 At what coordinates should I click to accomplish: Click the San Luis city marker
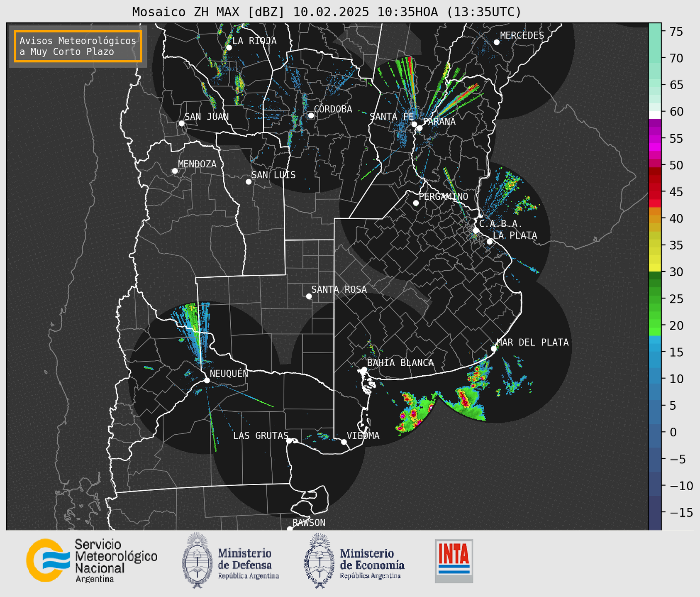(x=249, y=182)
